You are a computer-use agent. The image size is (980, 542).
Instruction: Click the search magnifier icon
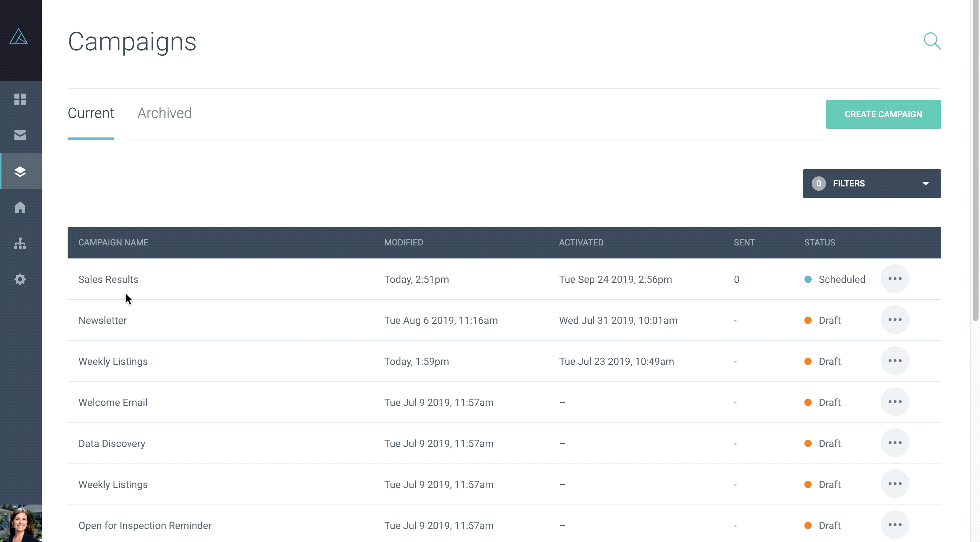click(x=932, y=41)
